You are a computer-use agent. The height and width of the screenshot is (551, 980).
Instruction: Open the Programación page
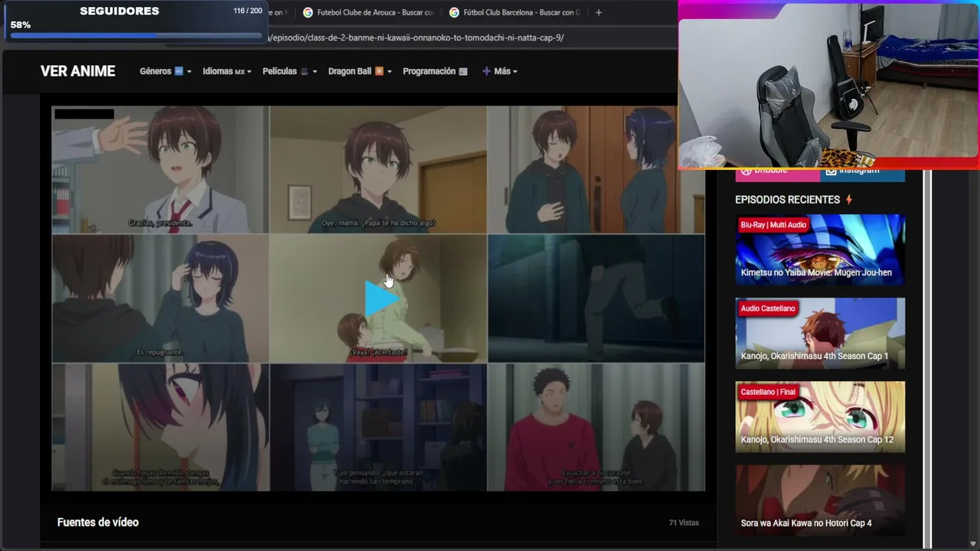pos(435,71)
